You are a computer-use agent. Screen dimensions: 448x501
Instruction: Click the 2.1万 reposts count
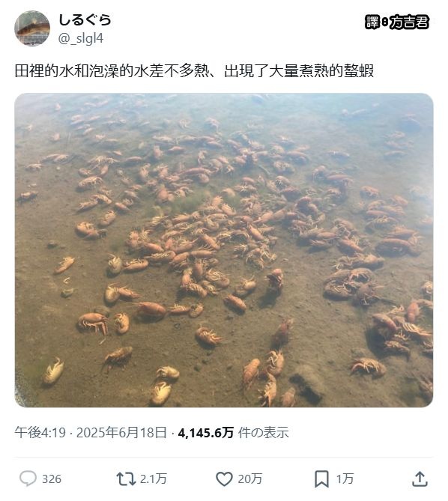(x=154, y=479)
